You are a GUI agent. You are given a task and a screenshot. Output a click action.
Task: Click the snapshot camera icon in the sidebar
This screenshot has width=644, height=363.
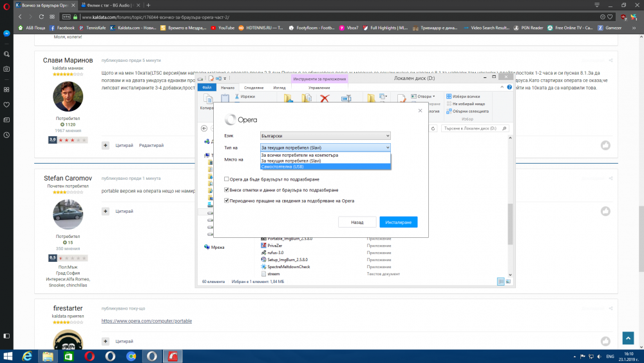pos(6,69)
